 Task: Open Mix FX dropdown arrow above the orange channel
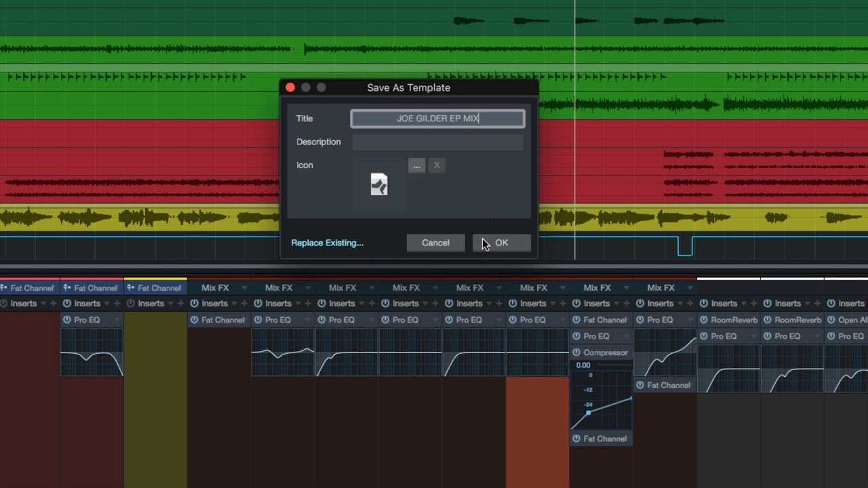(563, 288)
